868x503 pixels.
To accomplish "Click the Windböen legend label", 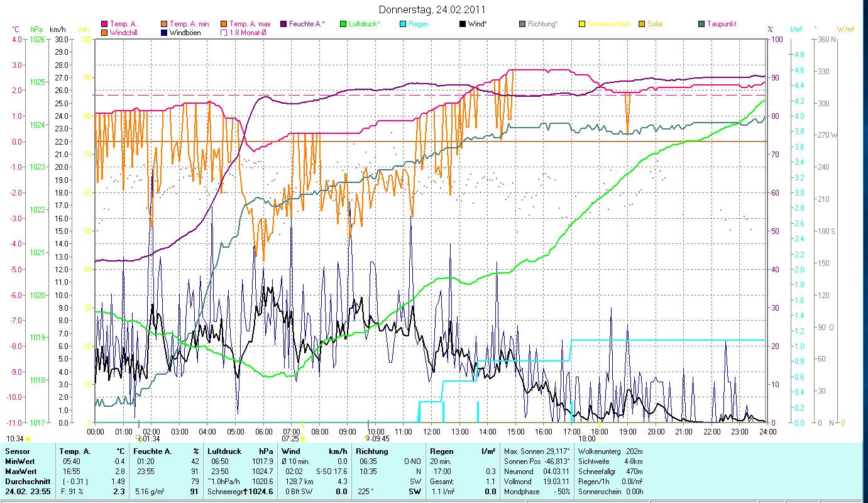I will pyautogui.click(x=185, y=32).
